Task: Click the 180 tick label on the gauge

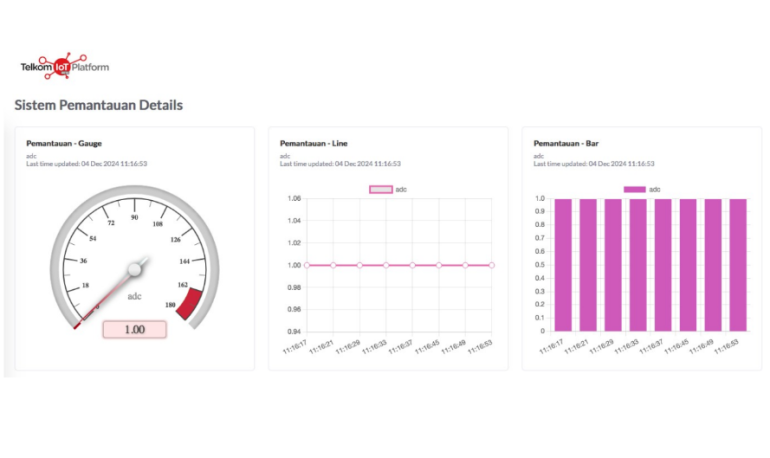Action: point(170,305)
